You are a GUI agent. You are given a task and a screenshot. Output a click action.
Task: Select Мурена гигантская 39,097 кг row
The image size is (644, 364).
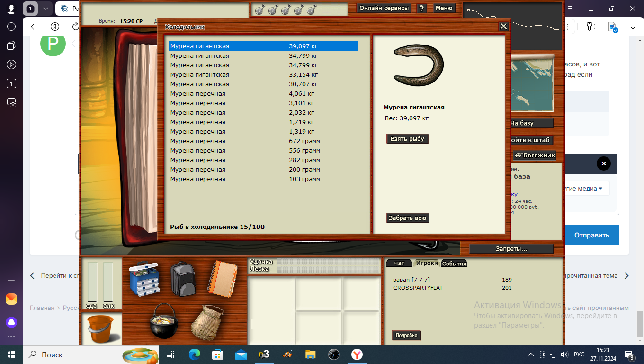(x=264, y=46)
